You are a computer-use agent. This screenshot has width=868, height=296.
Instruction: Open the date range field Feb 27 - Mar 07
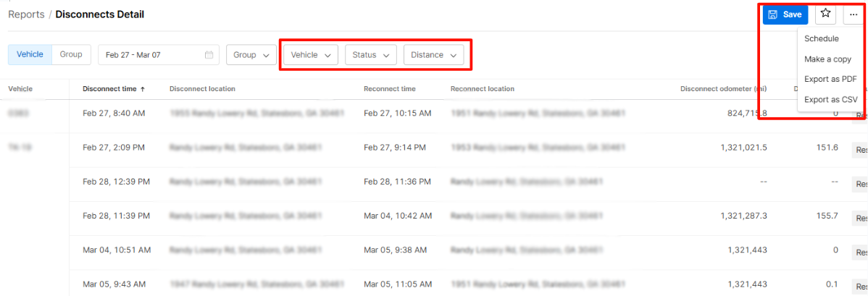[159, 55]
